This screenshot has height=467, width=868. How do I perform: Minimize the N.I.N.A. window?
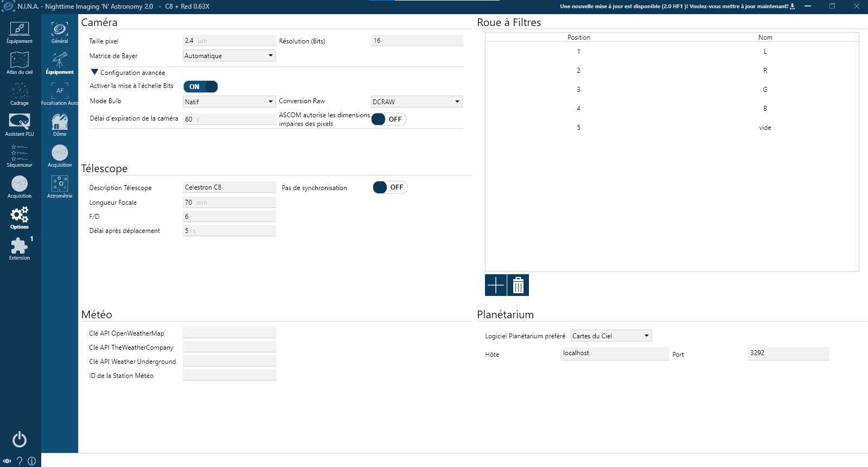pyautogui.click(x=808, y=7)
